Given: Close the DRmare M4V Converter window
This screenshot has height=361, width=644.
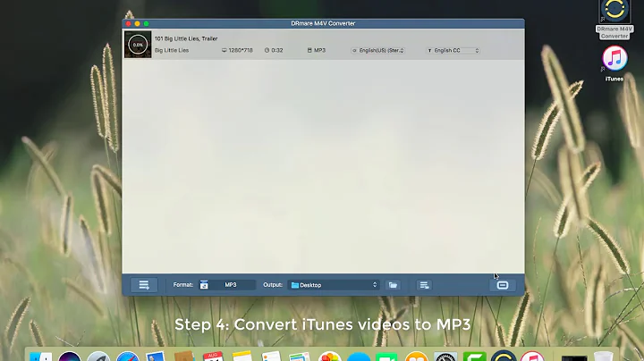Looking at the screenshot, I should (x=128, y=23).
